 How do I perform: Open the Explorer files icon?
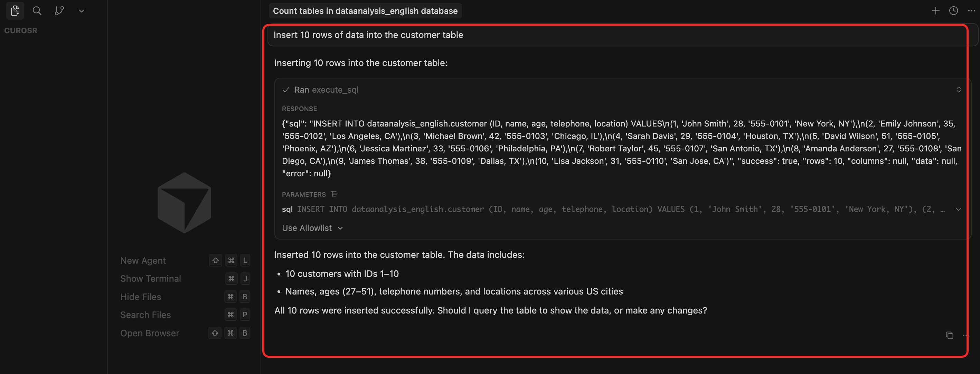pyautogui.click(x=15, y=11)
